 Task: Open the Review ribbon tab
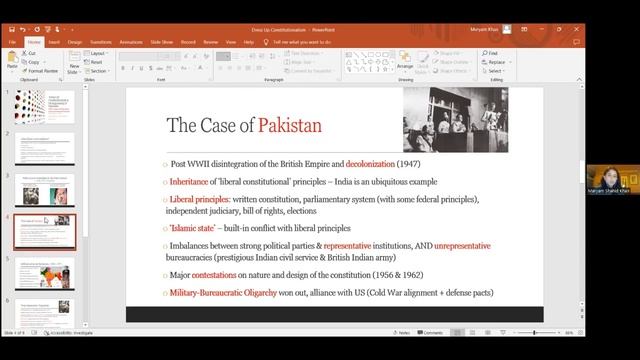pyautogui.click(x=211, y=42)
